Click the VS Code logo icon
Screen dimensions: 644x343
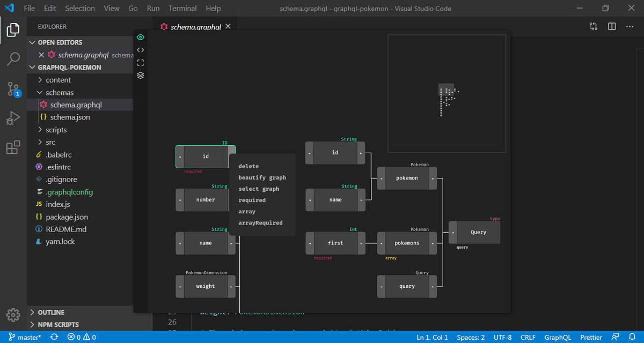pos(9,8)
